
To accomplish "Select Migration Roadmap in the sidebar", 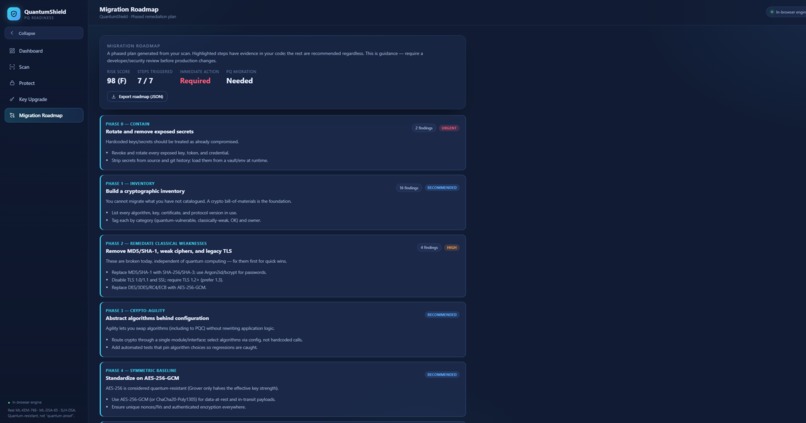I will click(x=44, y=116).
